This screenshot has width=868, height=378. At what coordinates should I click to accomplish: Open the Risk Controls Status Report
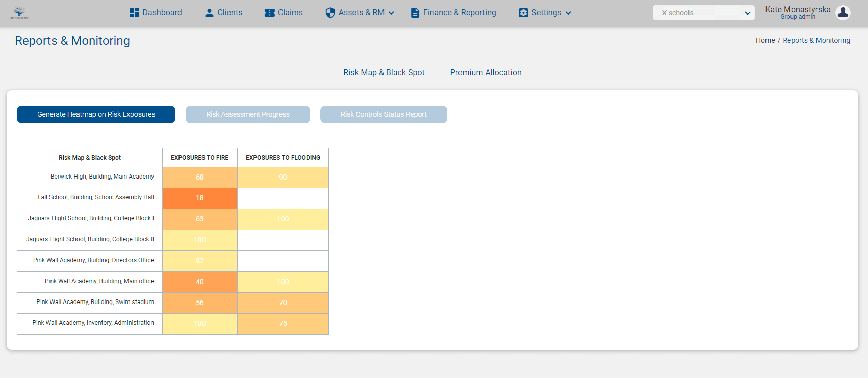click(384, 115)
